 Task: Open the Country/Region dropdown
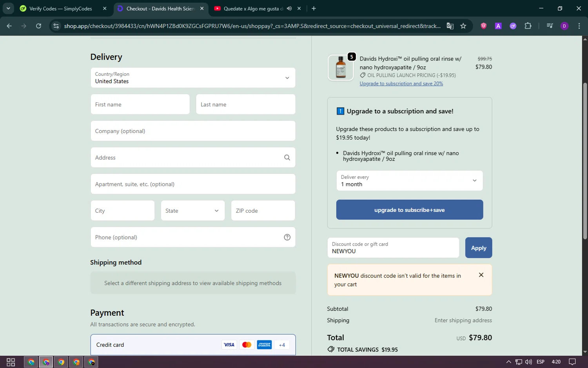(x=193, y=78)
